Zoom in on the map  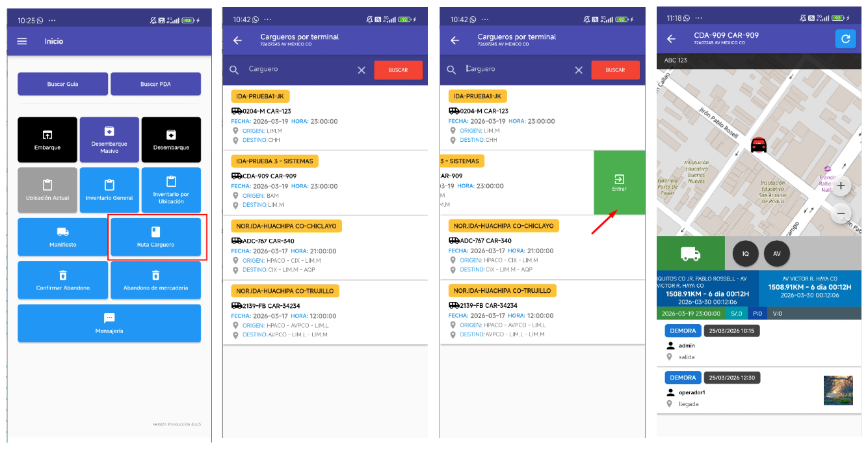coord(841,186)
